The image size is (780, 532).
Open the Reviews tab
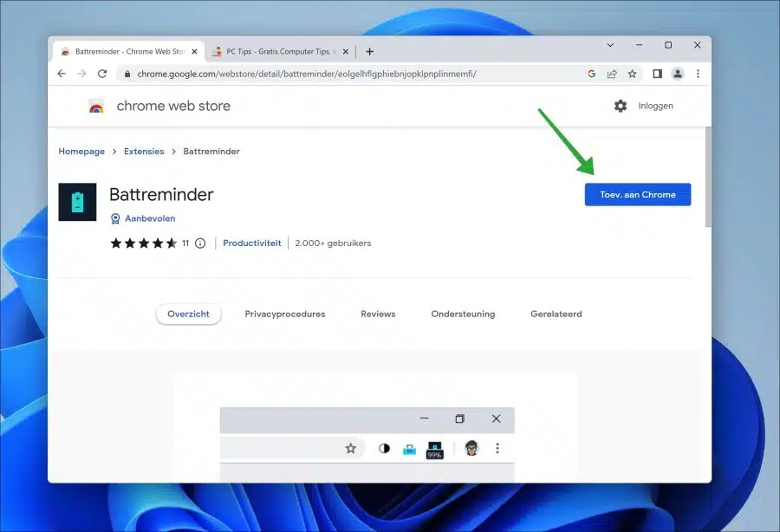click(x=378, y=314)
